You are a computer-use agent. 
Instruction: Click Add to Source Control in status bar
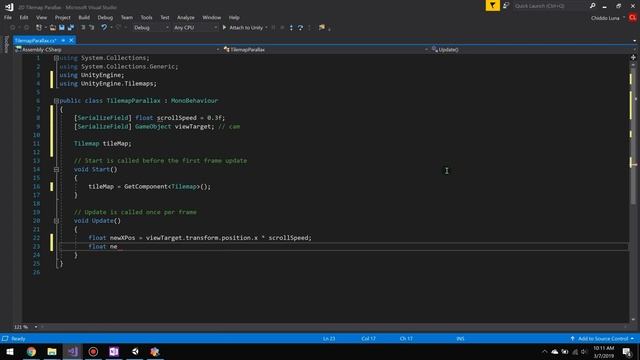pos(602,339)
